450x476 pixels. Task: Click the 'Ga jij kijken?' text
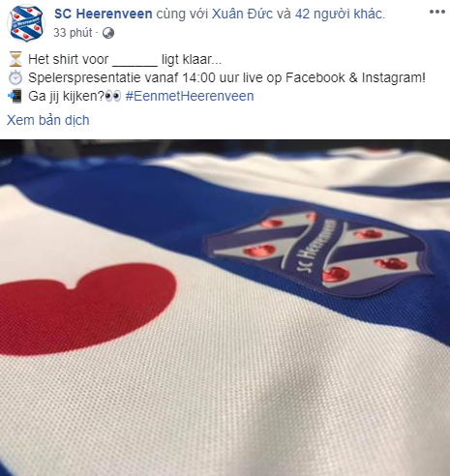coord(66,96)
